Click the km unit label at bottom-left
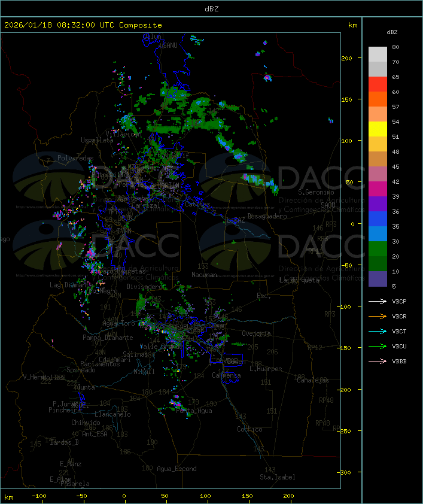Screen dimensions: 423x504 pyautogui.click(x=9, y=497)
